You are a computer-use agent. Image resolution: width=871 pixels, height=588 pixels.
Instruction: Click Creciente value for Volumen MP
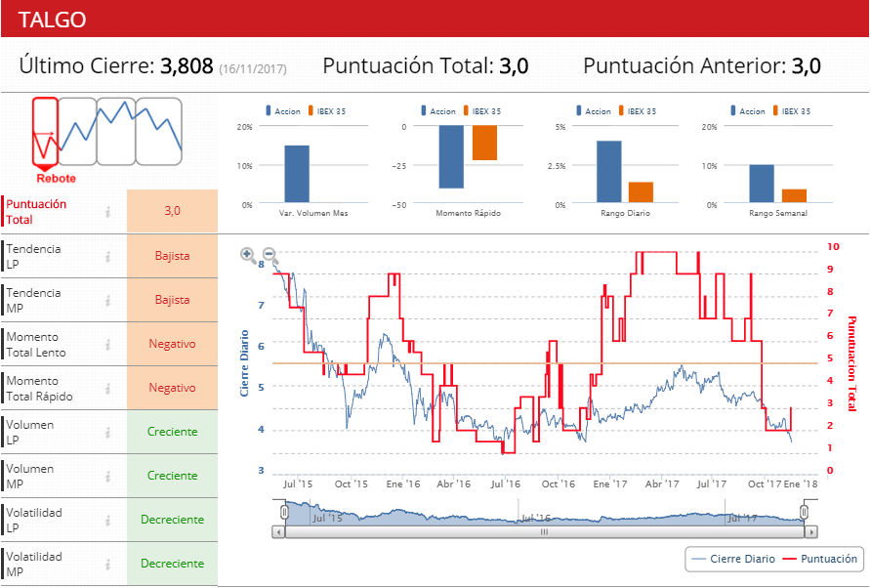click(x=172, y=476)
